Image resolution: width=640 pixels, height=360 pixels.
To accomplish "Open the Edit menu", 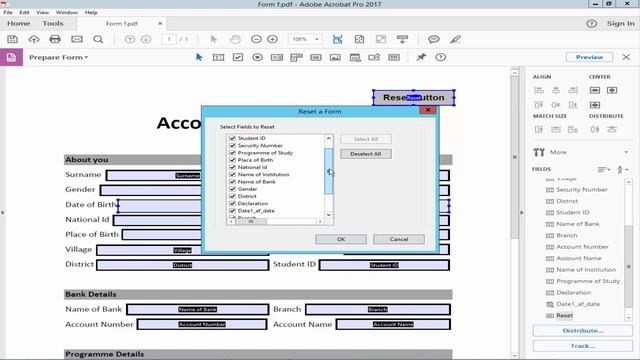I will [x=24, y=12].
